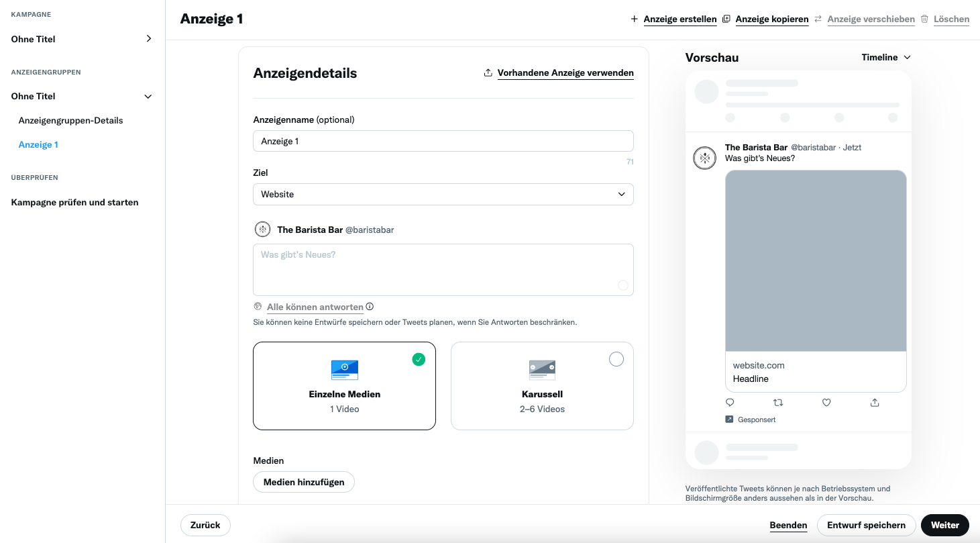Click the reply icon under tweet preview
This screenshot has width=980, height=543.
pyautogui.click(x=730, y=403)
